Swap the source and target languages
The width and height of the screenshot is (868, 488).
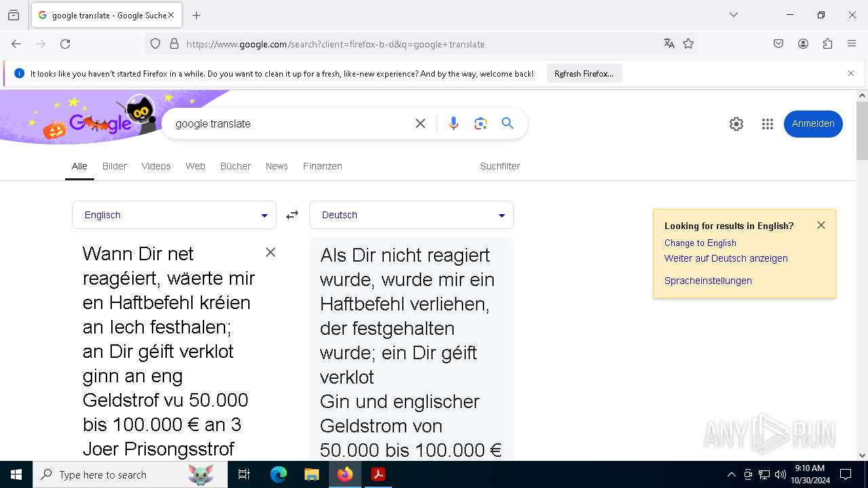(292, 215)
